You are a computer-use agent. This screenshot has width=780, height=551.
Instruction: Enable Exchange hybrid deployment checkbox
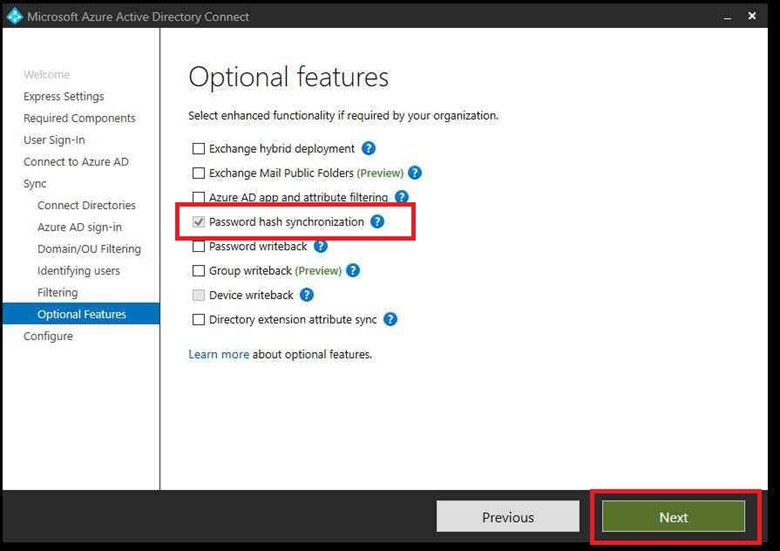tap(198, 149)
